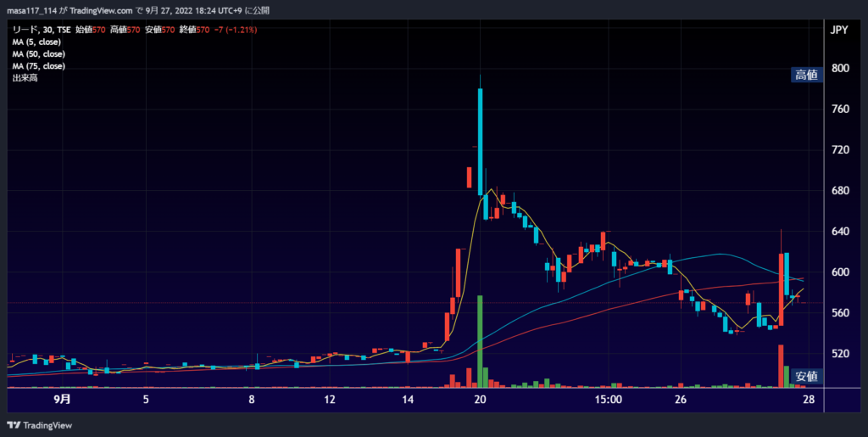Click the 560 price axis value
Viewport: 868px width, 437px height.
pyautogui.click(x=840, y=313)
